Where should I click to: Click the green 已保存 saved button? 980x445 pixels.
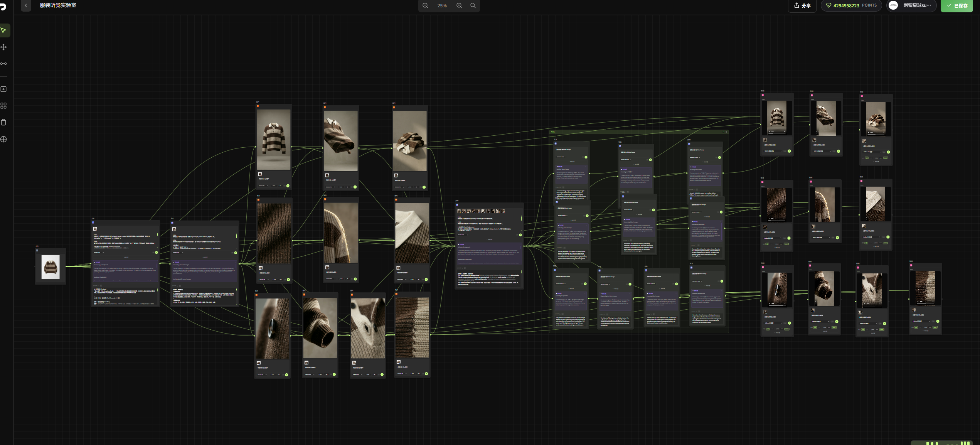(957, 5)
